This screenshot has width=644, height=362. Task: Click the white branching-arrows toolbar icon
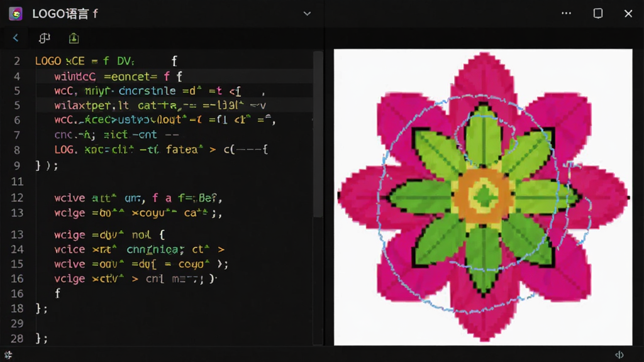pos(45,38)
